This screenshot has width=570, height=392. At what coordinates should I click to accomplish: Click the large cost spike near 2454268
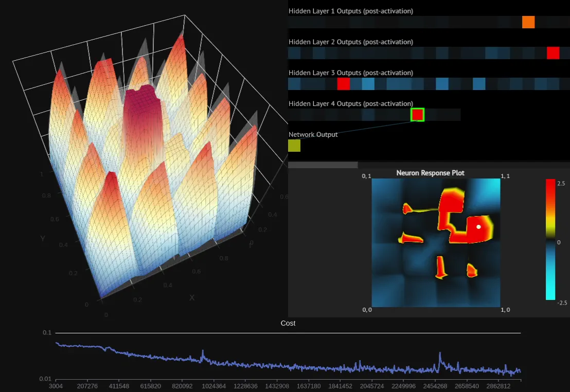click(x=440, y=358)
